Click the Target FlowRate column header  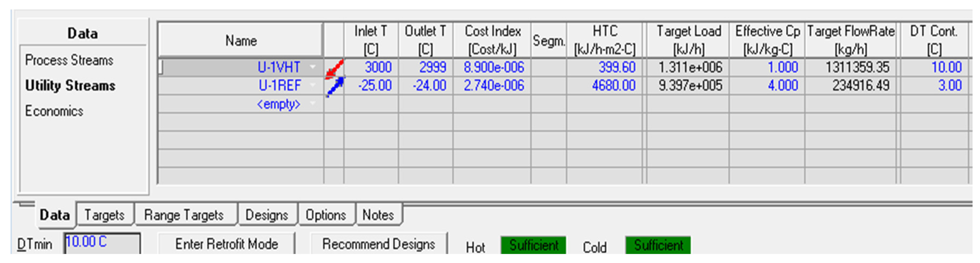click(x=851, y=40)
